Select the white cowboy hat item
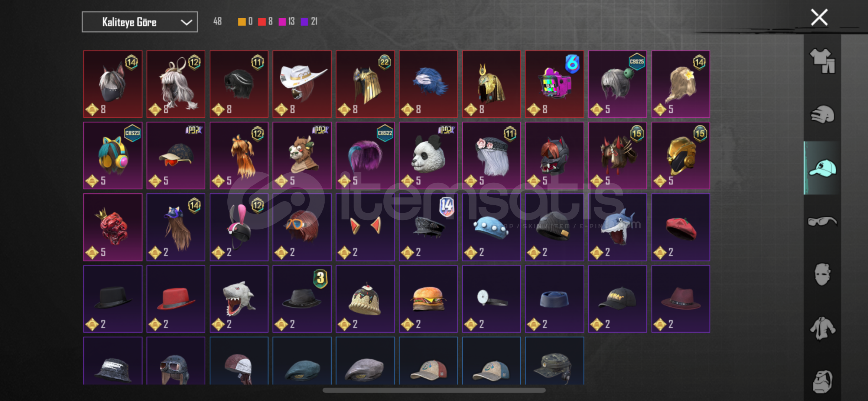Image resolution: width=868 pixels, height=401 pixels. (302, 84)
